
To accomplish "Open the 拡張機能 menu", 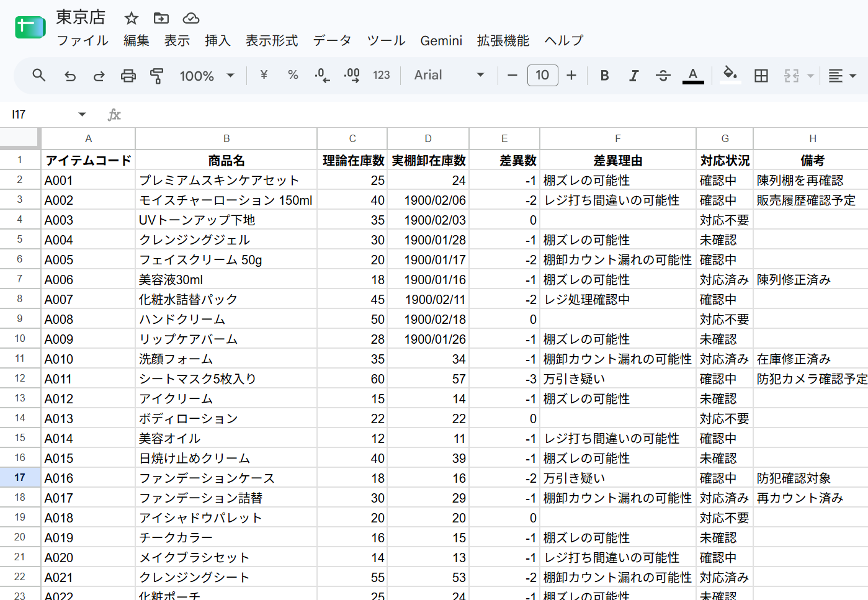I will 503,40.
